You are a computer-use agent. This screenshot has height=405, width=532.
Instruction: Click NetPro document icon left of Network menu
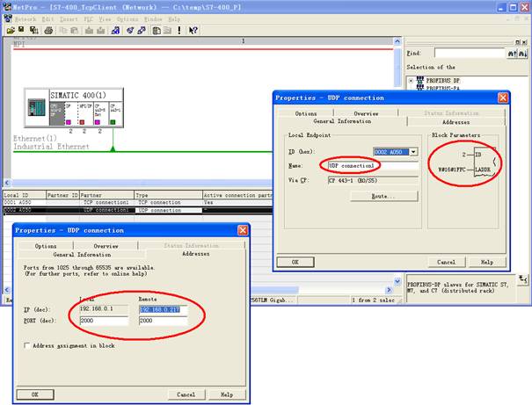pyautogui.click(x=8, y=18)
